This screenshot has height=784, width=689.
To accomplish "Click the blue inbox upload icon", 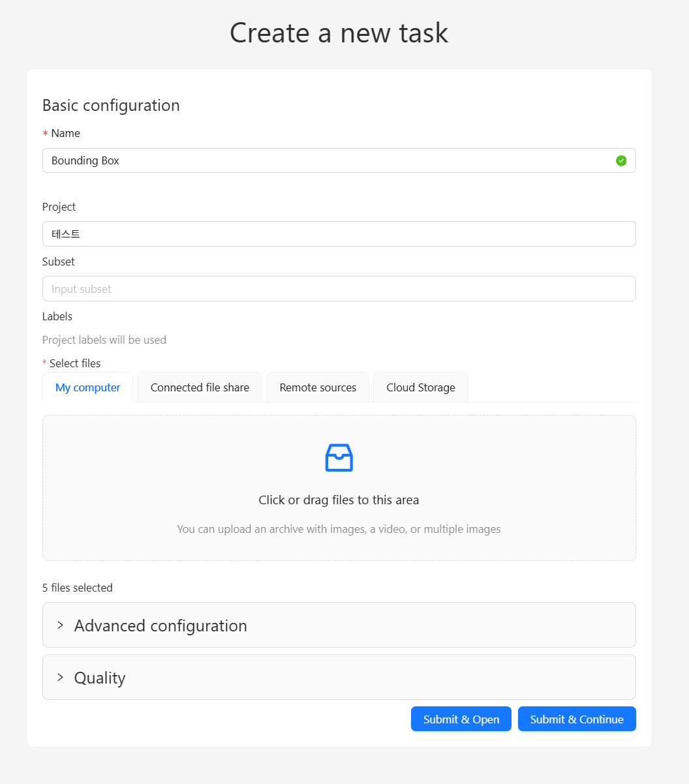I will (x=339, y=458).
